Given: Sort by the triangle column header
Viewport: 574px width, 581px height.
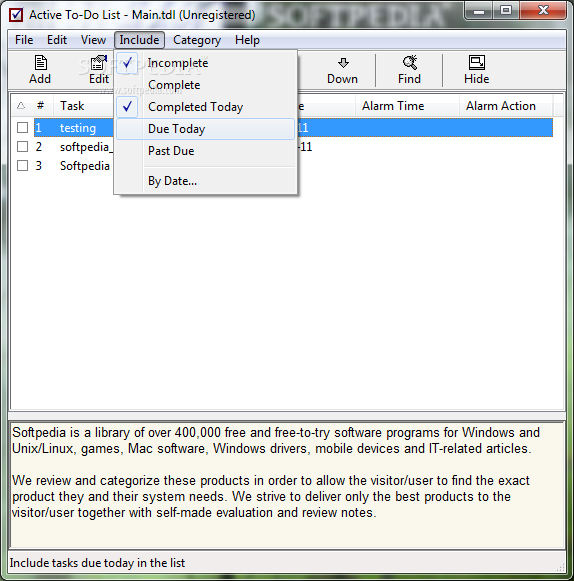Looking at the screenshot, I should pos(21,106).
